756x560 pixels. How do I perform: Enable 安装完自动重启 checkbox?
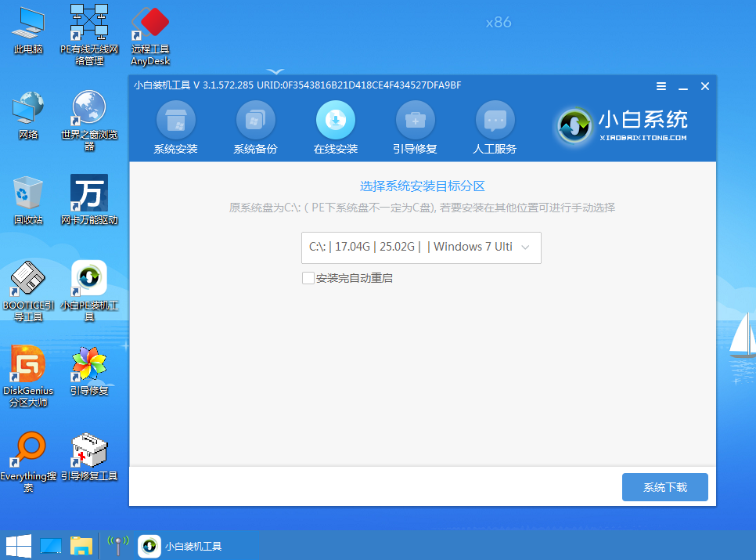pos(308,278)
